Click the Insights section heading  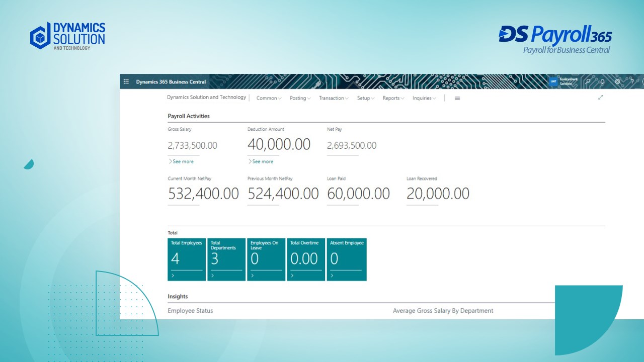[178, 297]
